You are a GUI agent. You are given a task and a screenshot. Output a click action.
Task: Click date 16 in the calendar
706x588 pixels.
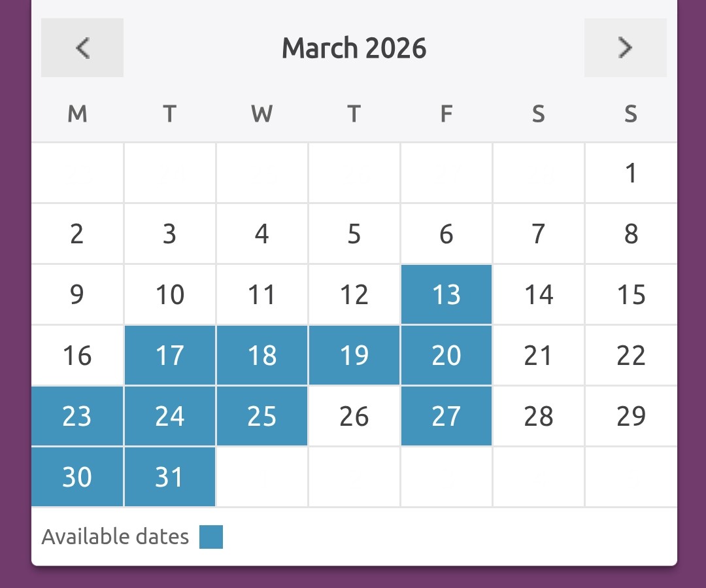pyautogui.click(x=77, y=355)
